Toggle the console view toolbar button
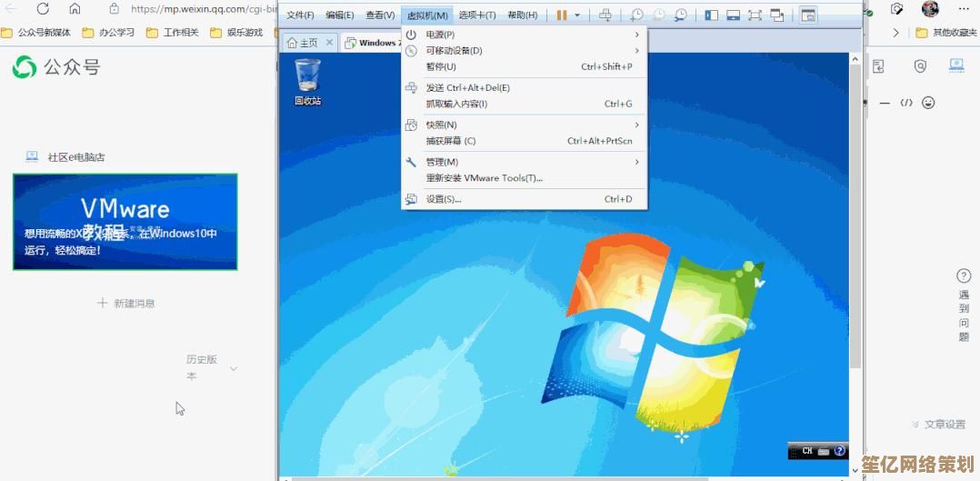The height and width of the screenshot is (481, 980). (807, 15)
